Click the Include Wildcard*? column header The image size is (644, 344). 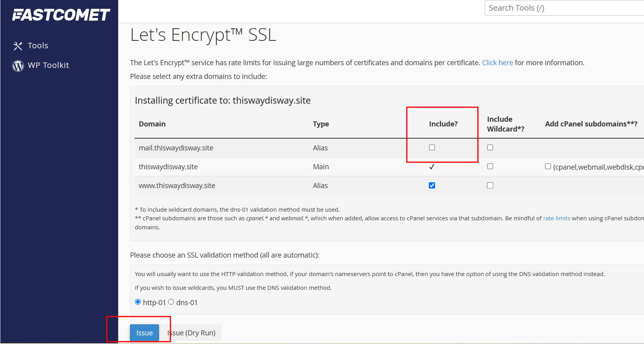pos(505,124)
